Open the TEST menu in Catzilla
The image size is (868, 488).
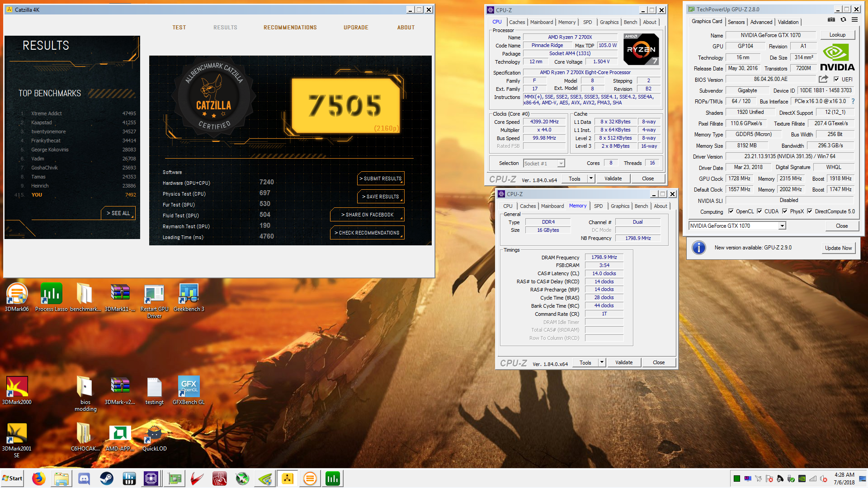coord(179,28)
